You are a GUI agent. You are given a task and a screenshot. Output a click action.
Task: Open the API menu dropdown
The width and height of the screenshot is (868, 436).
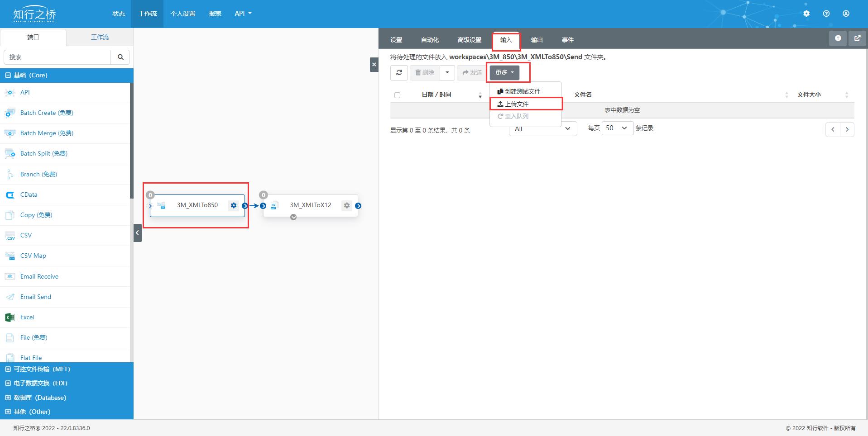(x=243, y=14)
